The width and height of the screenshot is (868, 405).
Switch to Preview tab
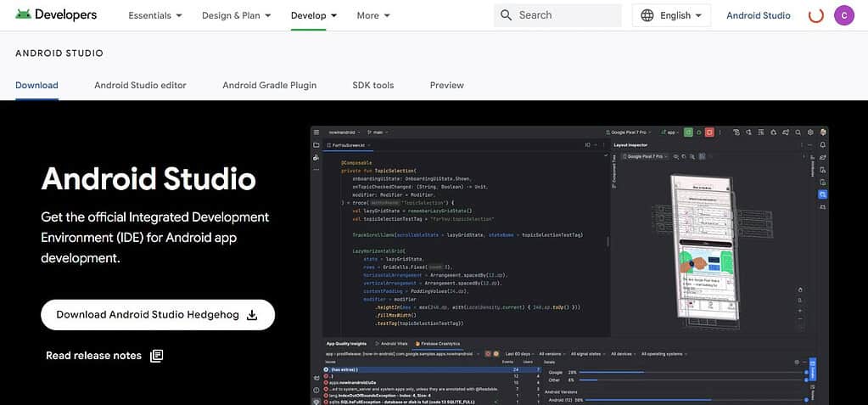click(x=447, y=85)
